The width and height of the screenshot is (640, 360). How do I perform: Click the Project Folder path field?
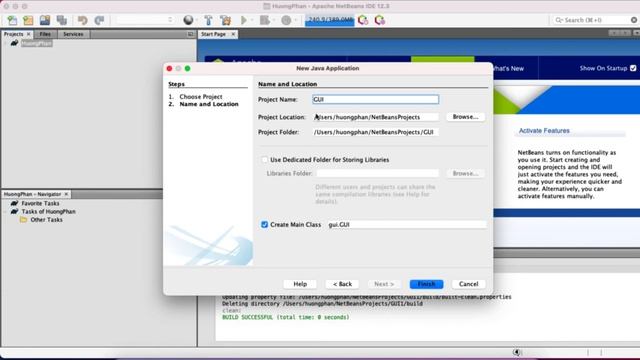(x=376, y=132)
